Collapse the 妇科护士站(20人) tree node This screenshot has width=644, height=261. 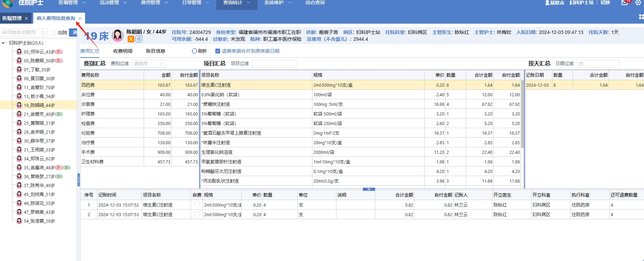click(x=3, y=43)
